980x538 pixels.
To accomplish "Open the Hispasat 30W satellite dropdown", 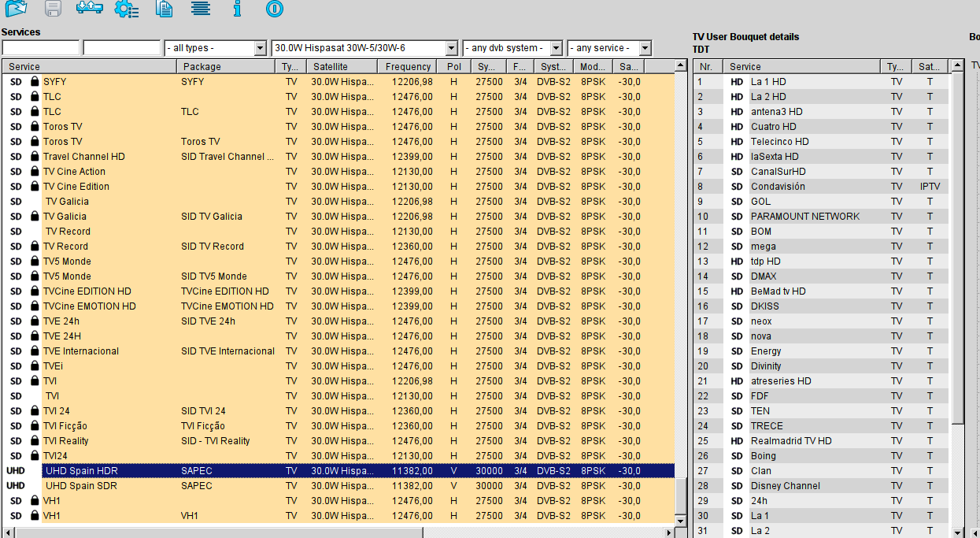I will pos(451,49).
